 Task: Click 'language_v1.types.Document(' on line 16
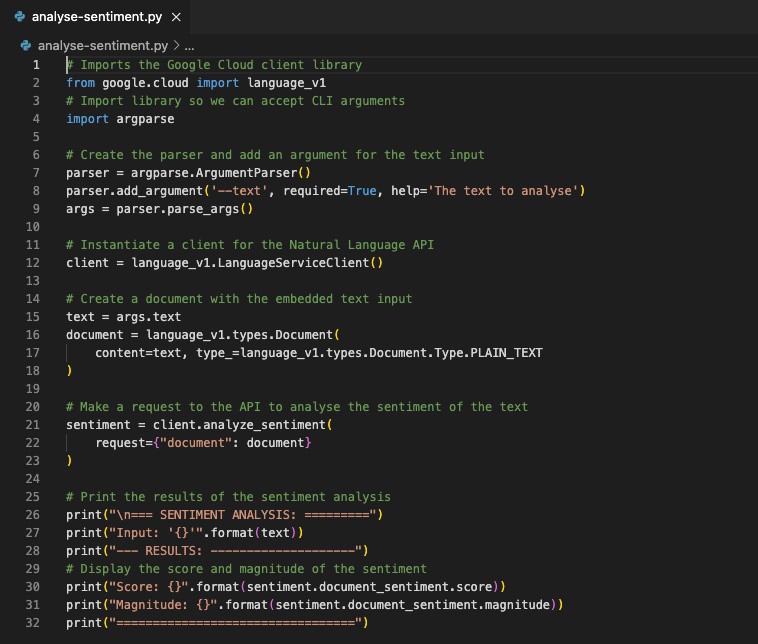(x=243, y=335)
